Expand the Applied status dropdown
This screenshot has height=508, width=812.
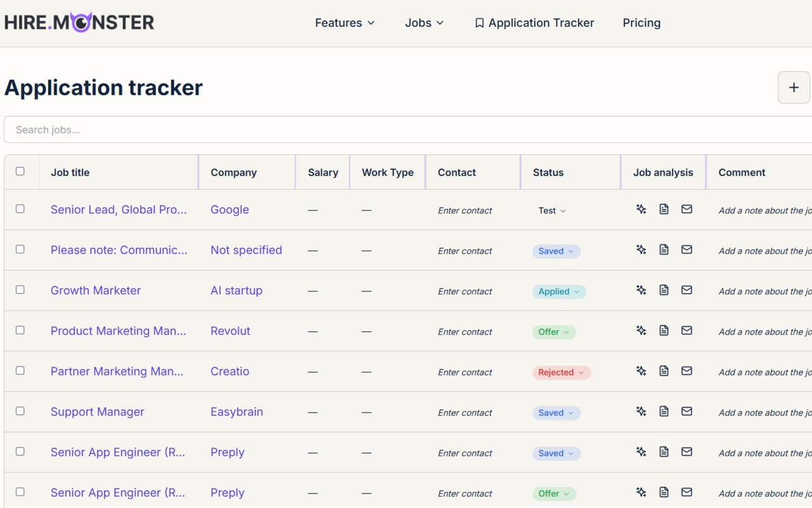point(559,291)
